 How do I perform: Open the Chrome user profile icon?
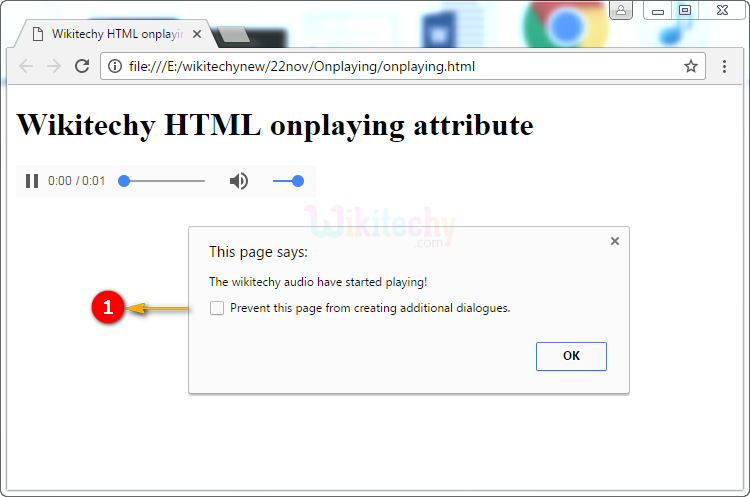pyautogui.click(x=621, y=10)
